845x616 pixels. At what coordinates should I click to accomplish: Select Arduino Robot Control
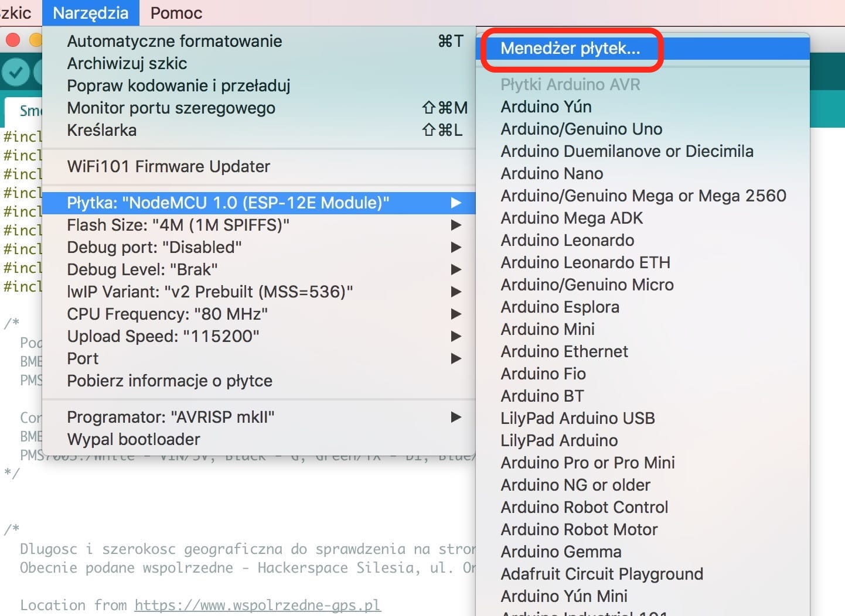pos(643,507)
